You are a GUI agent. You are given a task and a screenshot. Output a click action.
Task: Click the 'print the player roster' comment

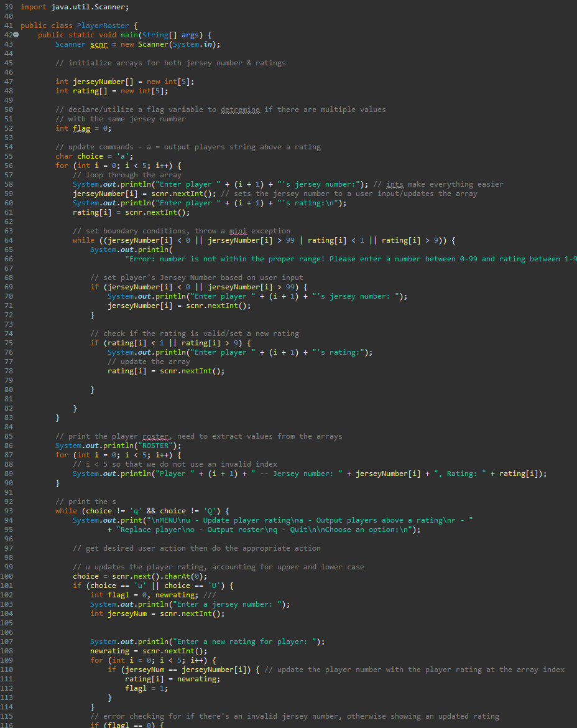[198, 436]
